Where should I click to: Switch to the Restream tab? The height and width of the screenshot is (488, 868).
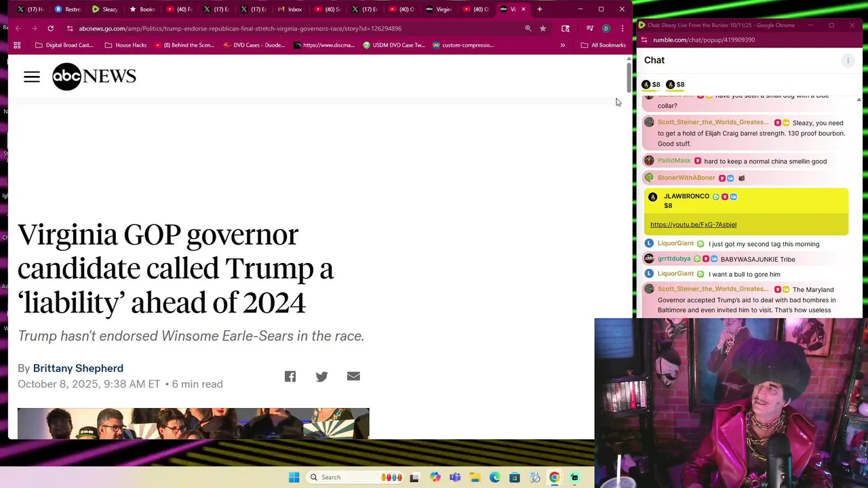68,9
